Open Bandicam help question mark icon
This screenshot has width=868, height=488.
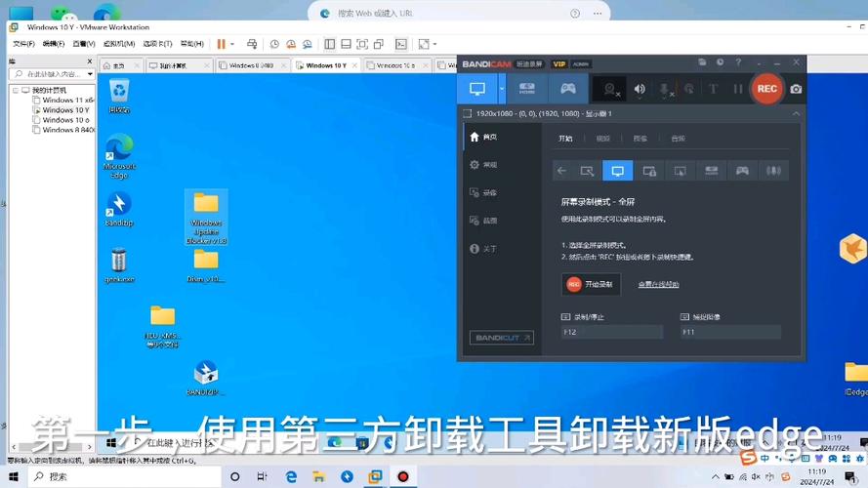pyautogui.click(x=738, y=62)
